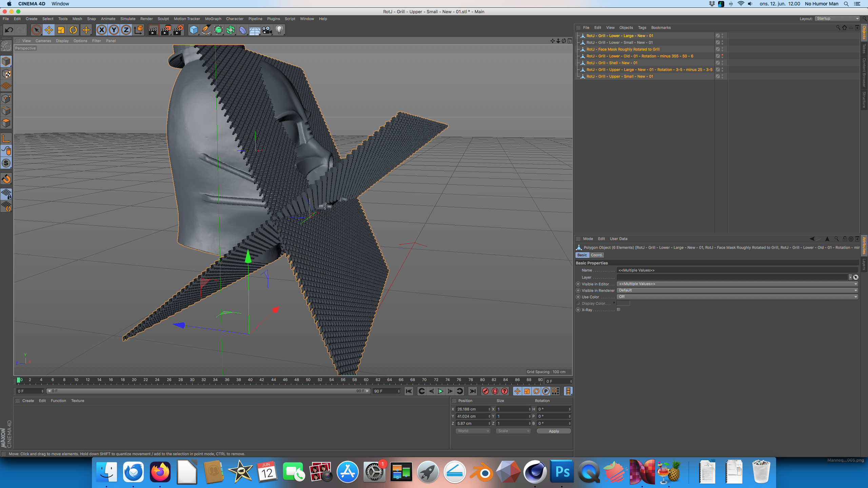Screen dimensions: 868x488
Task: Add a Light using the bulb icon
Action: pos(279,30)
